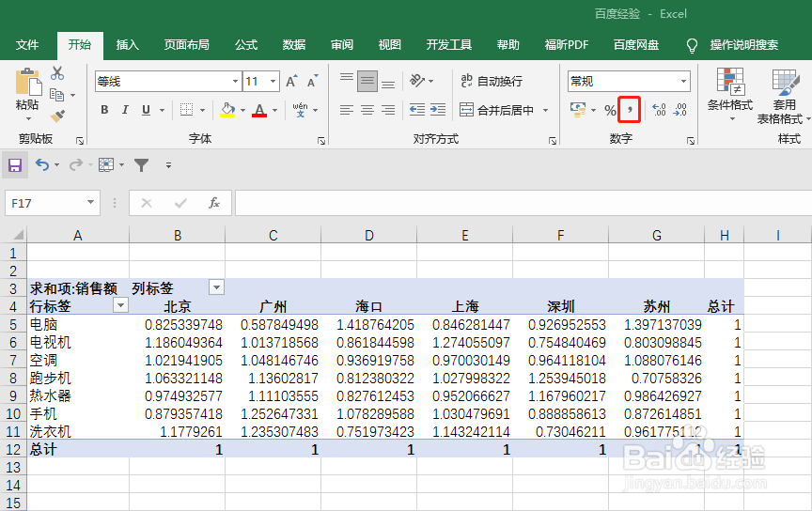Increase decimal places
The width and height of the screenshot is (812, 511).
[x=659, y=110]
